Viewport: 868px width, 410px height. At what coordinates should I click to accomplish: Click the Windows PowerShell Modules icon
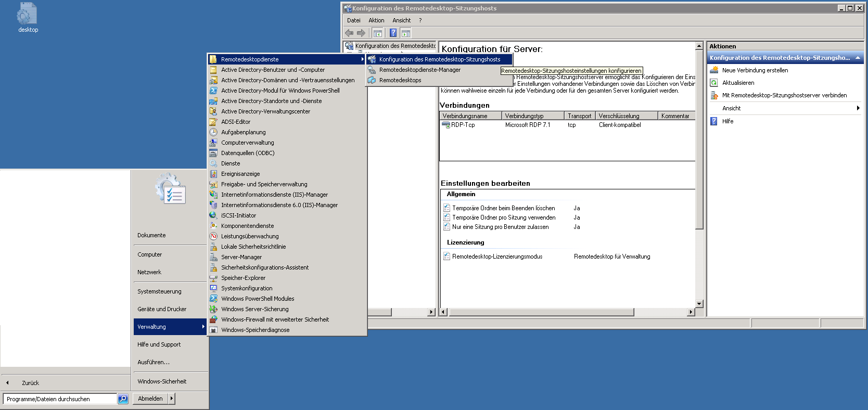213,299
